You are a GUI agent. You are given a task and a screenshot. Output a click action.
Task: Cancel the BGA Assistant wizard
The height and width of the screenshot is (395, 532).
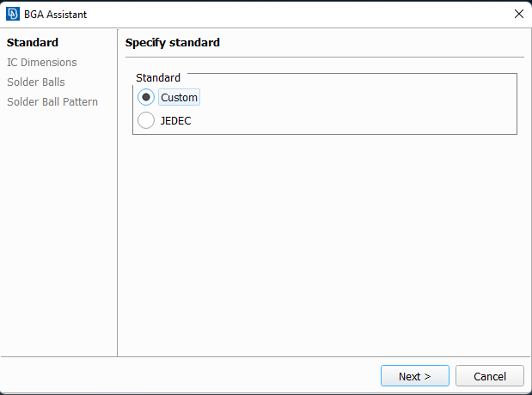[x=490, y=375]
